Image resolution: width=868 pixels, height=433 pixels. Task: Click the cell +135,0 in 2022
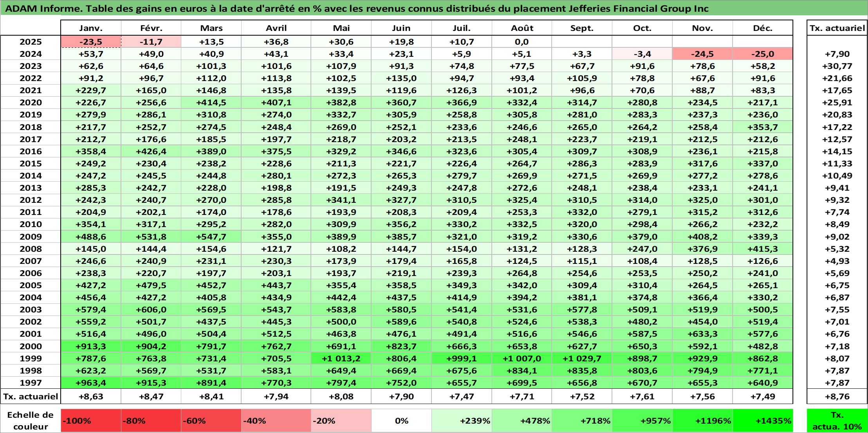[401, 78]
